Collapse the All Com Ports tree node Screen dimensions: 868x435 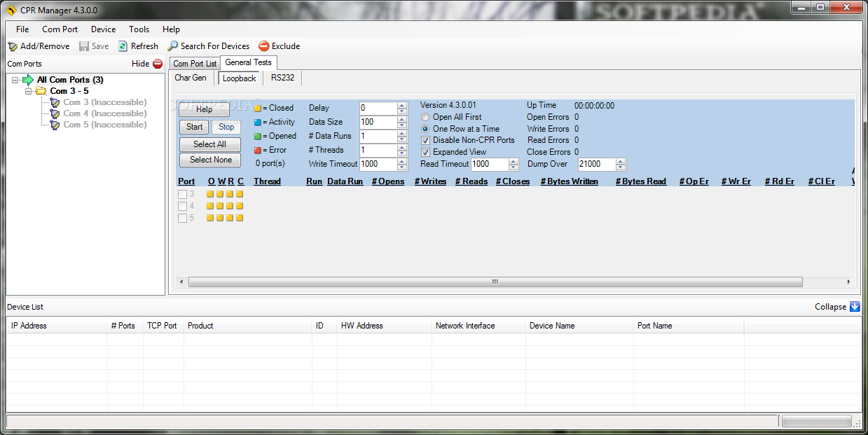click(x=15, y=80)
